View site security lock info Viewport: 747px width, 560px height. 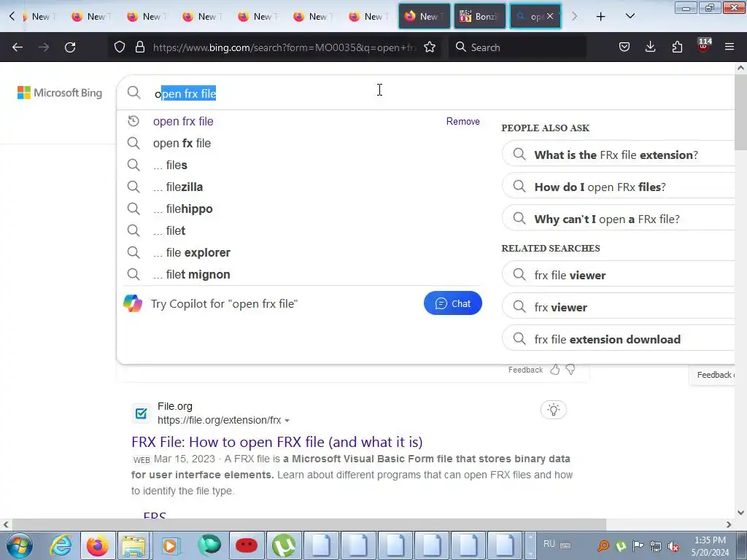point(139,47)
